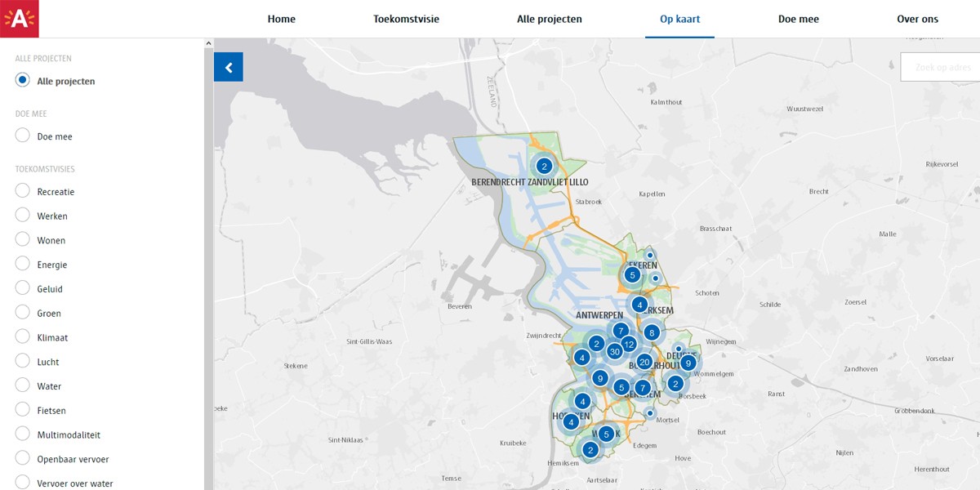980x490 pixels.
Task: Go to the Home page
Action: pyautogui.click(x=282, y=19)
